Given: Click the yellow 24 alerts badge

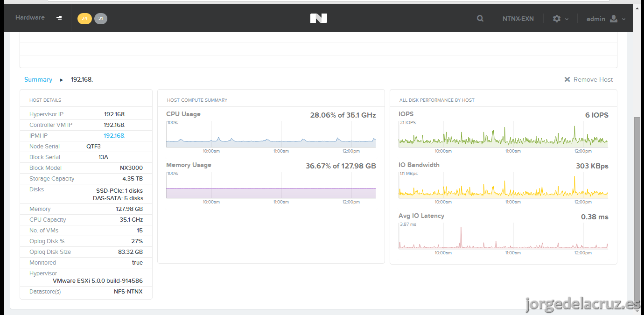Looking at the screenshot, I should 84,19.
